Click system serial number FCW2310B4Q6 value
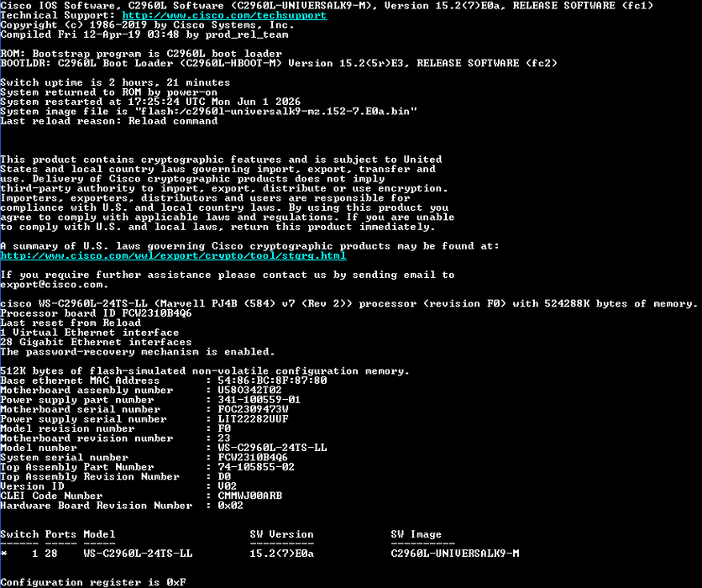 253,458
